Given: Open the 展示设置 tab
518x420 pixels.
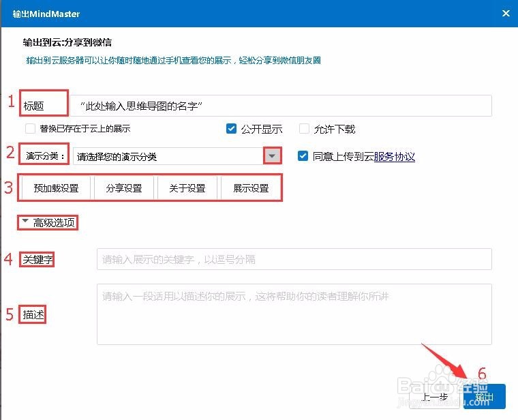Looking at the screenshot, I should [251, 188].
